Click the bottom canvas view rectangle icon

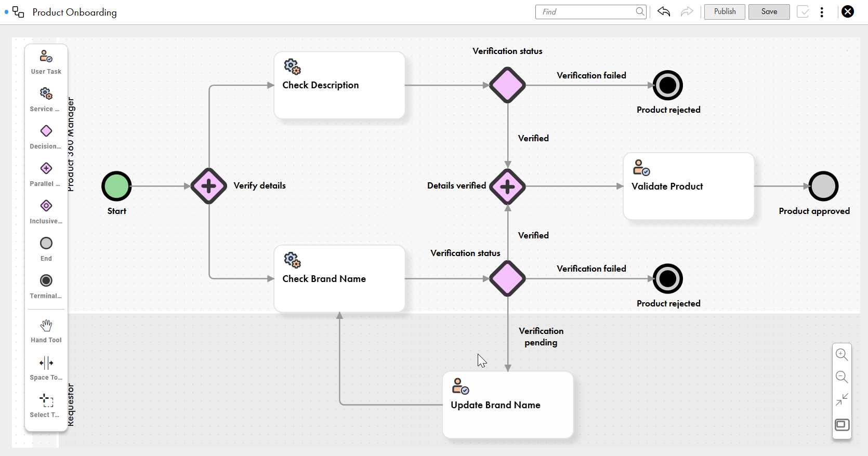[x=842, y=425]
